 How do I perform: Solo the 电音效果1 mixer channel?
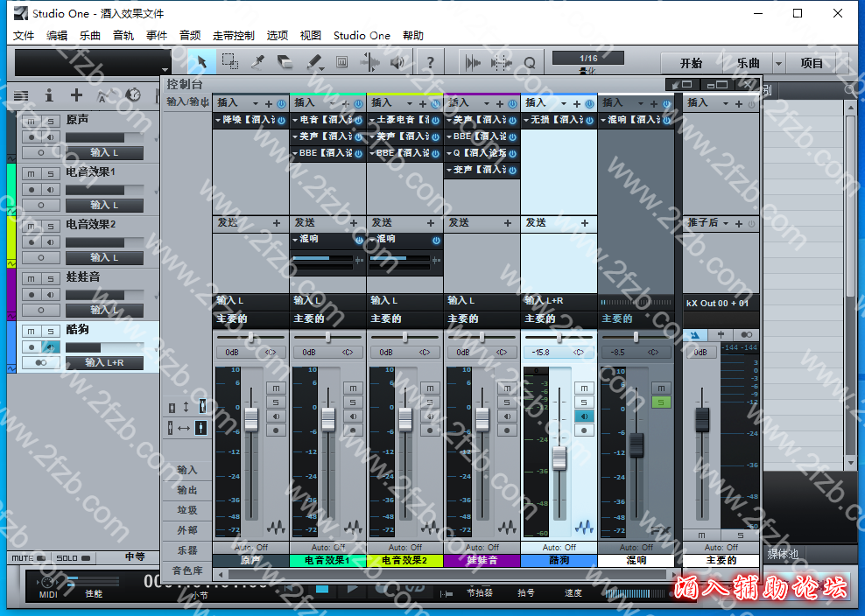tap(353, 402)
